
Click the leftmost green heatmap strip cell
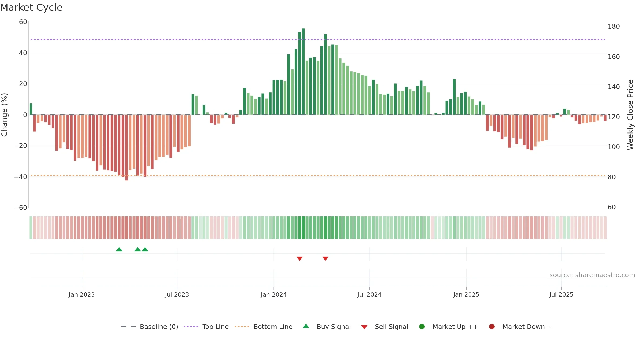click(x=31, y=228)
